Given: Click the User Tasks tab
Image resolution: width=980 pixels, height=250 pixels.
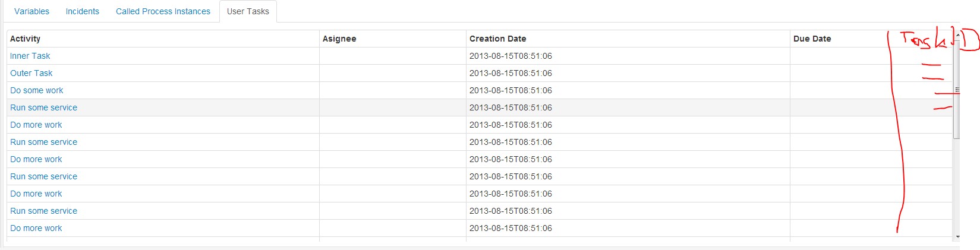Looking at the screenshot, I should coord(248,11).
